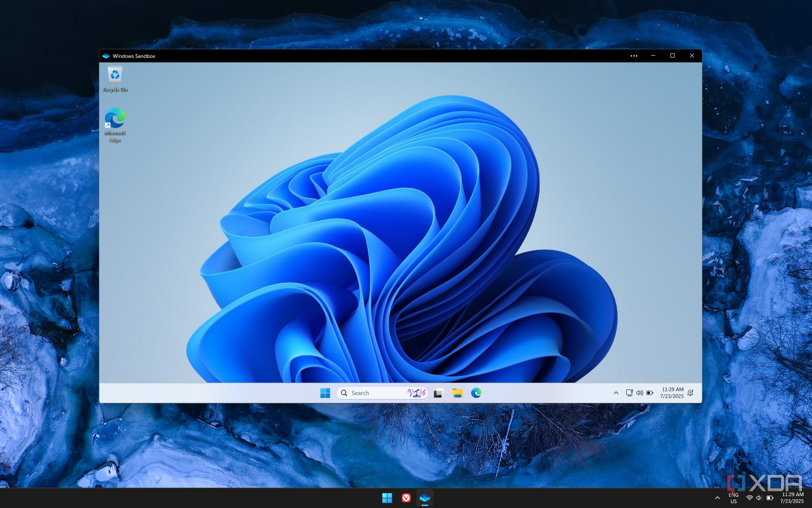Close the Windows Sandbox window

[x=692, y=56]
